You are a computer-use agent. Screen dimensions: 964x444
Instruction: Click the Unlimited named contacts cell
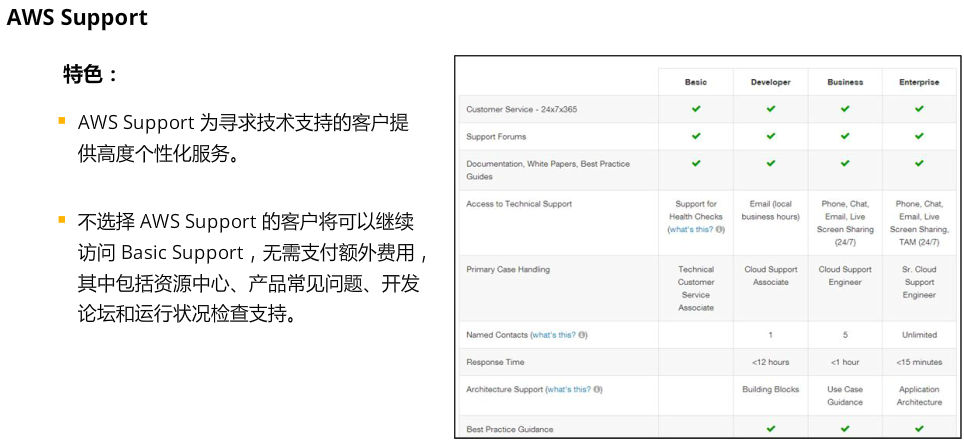coord(919,335)
